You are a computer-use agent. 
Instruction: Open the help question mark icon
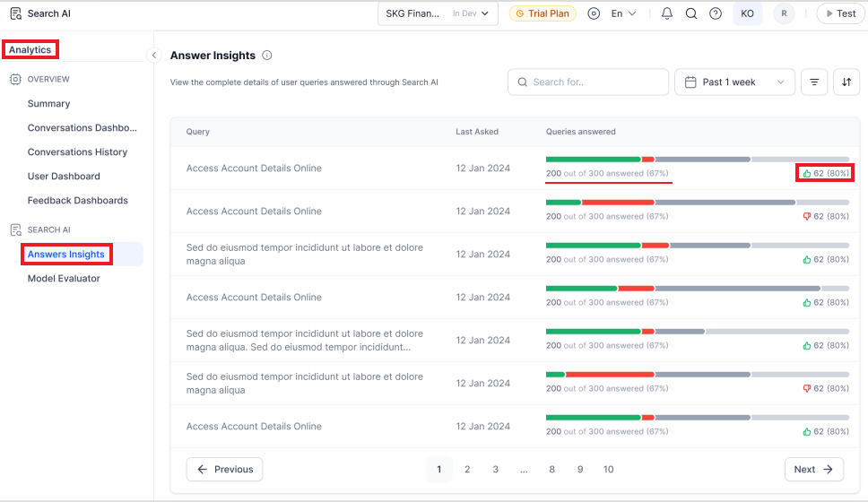coord(716,13)
